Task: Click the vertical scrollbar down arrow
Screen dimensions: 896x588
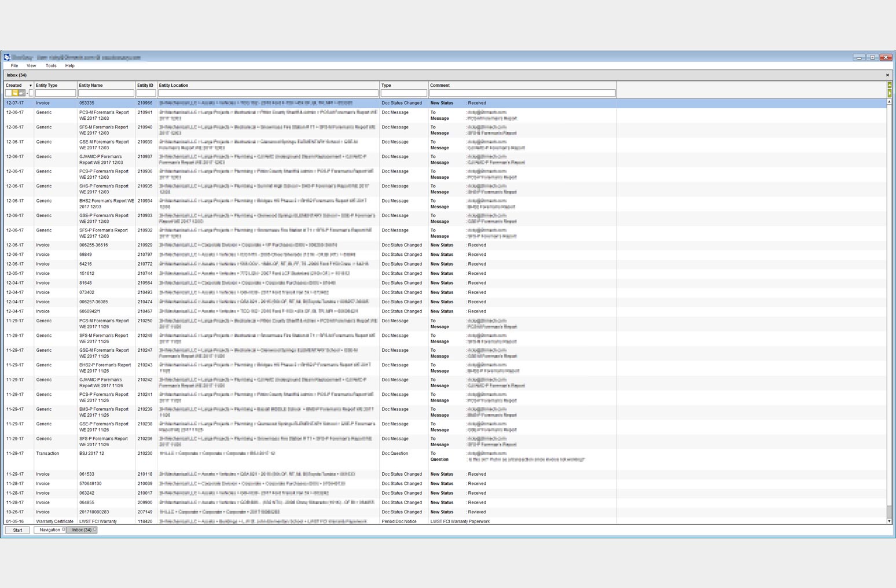Action: 890,521
